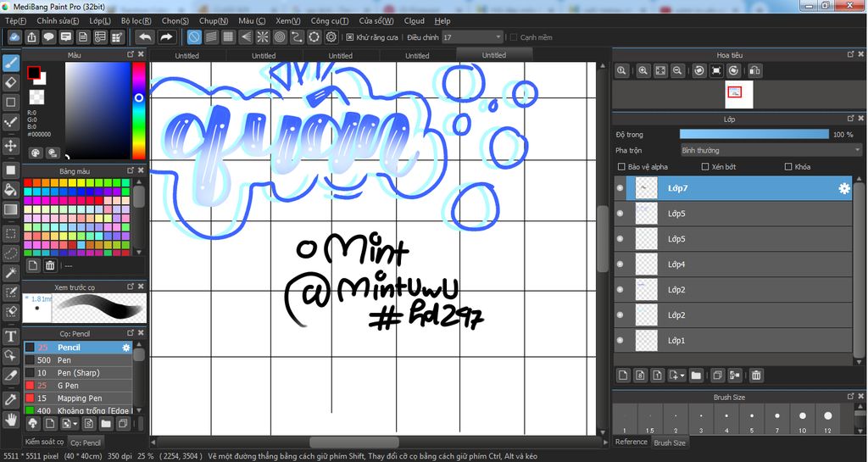Enable the Bảo vệ alpha checkbox
Screen dimensions: 868x462
(x=622, y=167)
